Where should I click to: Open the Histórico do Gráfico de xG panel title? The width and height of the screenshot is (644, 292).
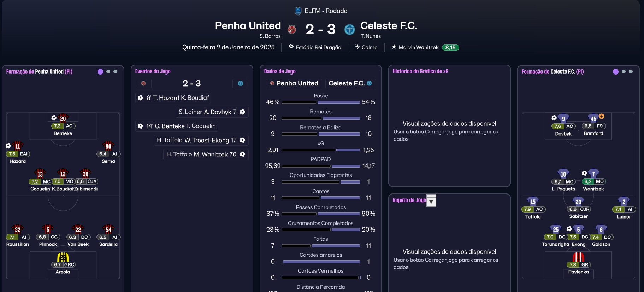(420, 71)
